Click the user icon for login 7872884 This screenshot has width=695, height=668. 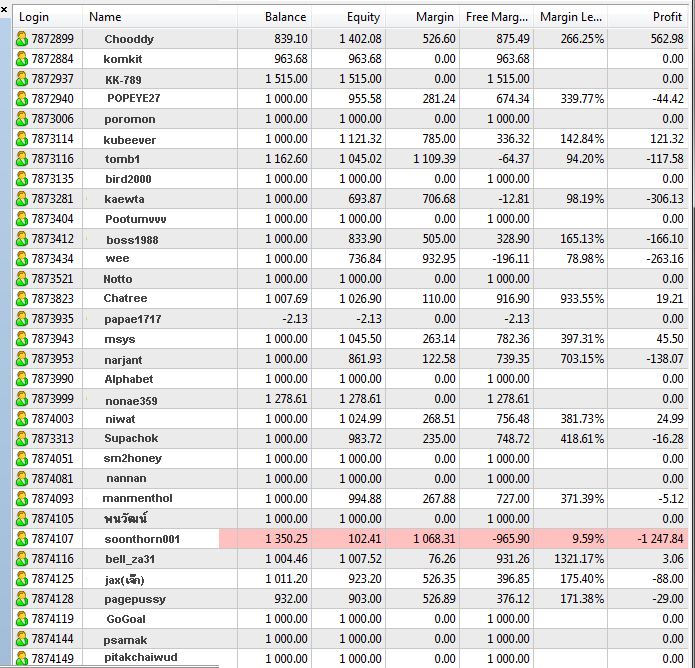pyautogui.click(x=22, y=59)
